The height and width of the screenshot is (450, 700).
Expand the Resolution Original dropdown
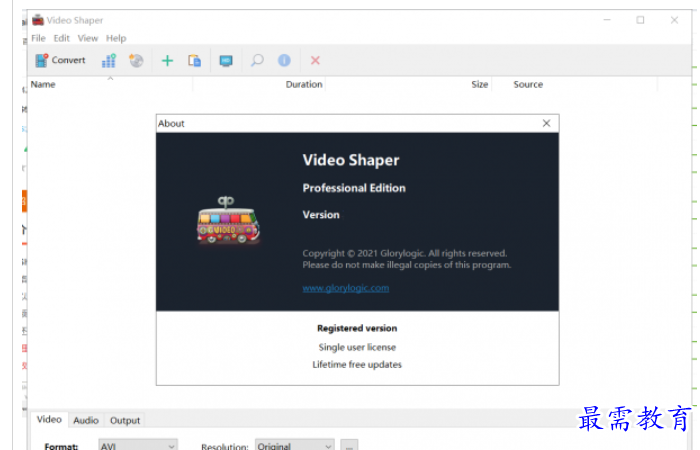[295, 446]
